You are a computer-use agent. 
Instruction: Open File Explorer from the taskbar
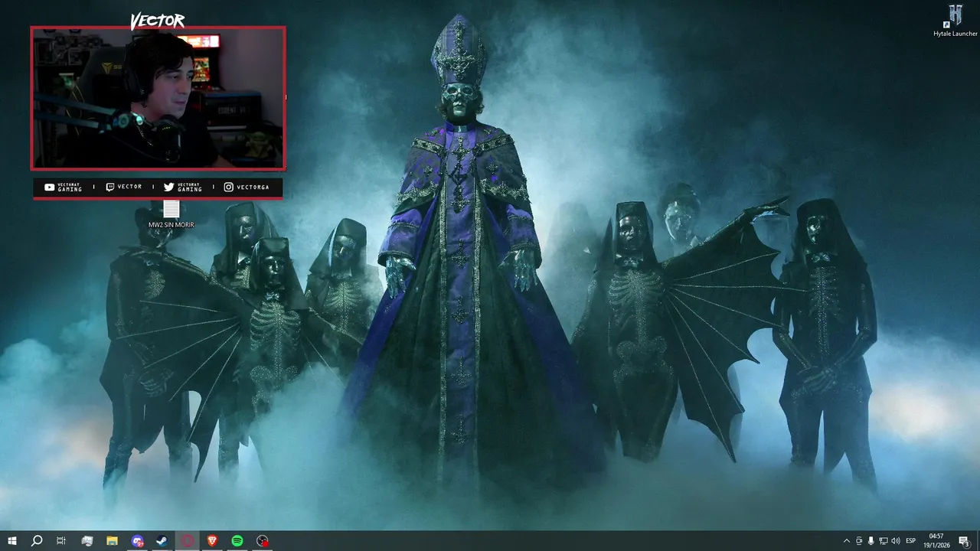pyautogui.click(x=112, y=541)
